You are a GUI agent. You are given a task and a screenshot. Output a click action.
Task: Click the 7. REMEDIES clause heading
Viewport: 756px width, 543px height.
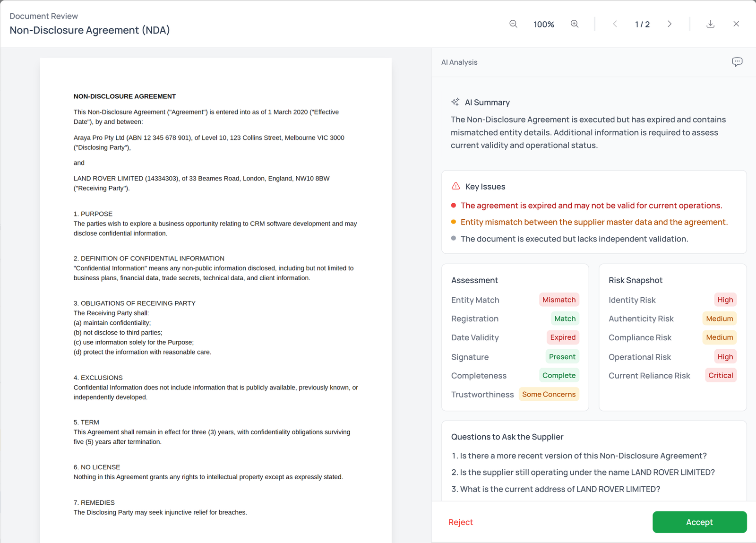coord(94,502)
